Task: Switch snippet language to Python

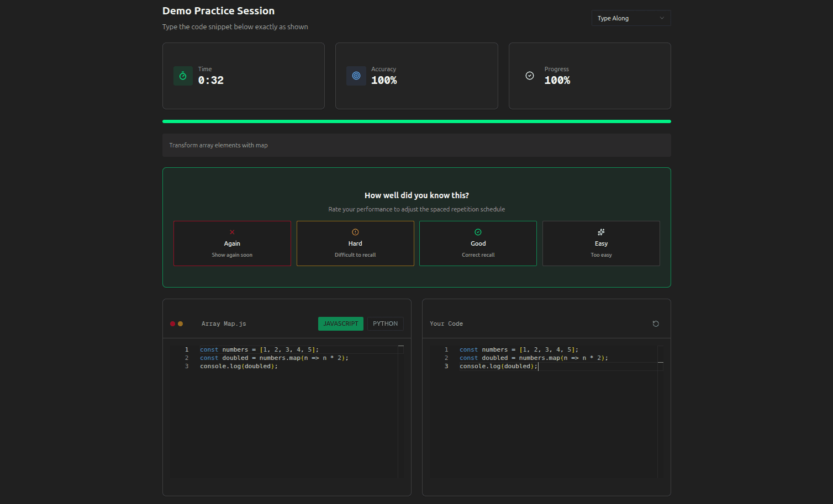Action: click(x=385, y=324)
